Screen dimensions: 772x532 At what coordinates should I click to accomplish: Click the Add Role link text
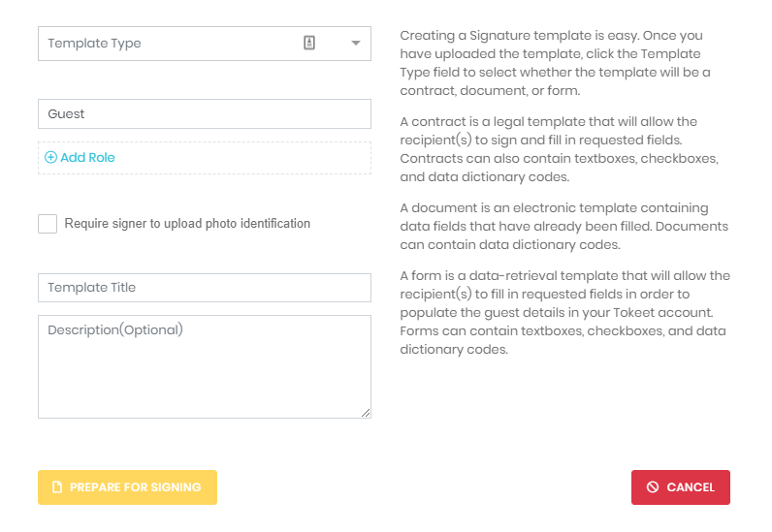[x=87, y=158]
